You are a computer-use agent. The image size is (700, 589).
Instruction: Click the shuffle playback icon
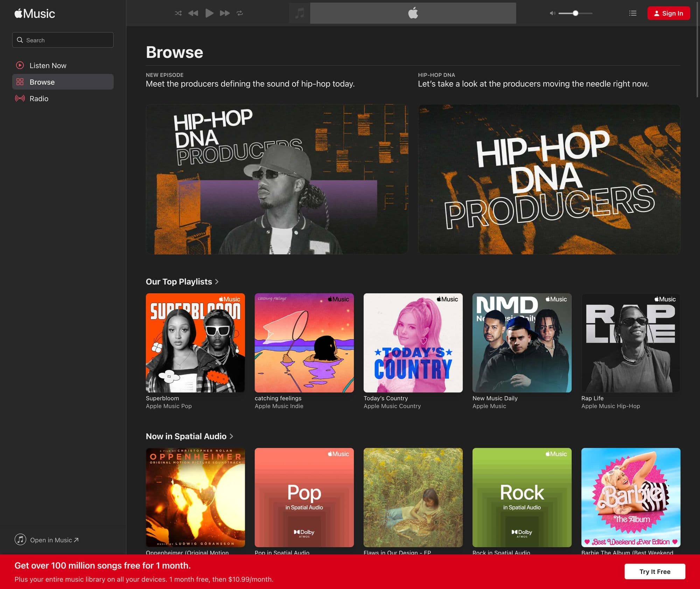point(178,13)
